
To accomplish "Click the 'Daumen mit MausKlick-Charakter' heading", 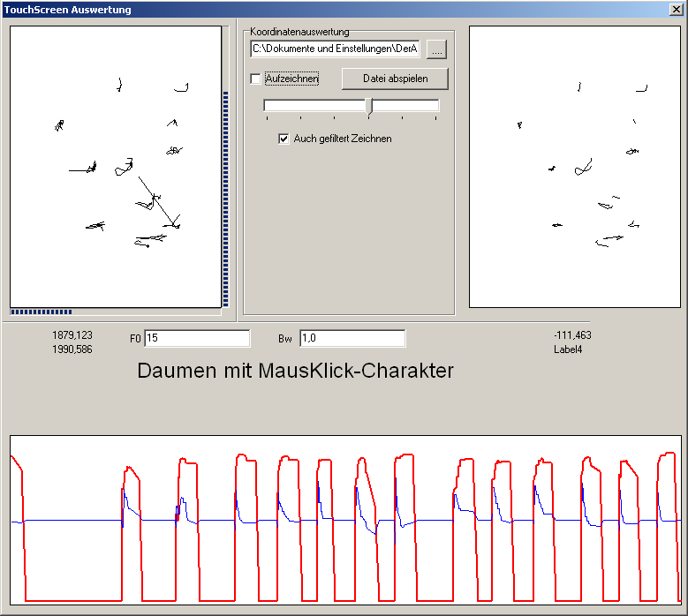I will (x=295, y=371).
